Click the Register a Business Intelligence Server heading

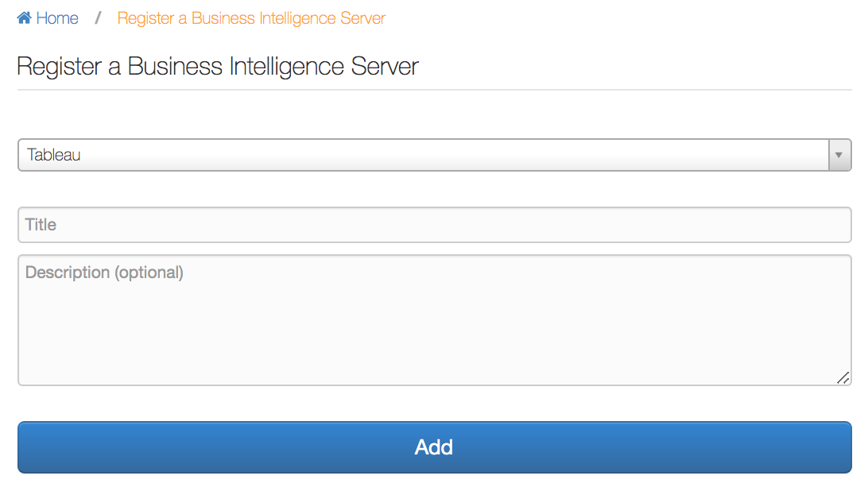218,67
